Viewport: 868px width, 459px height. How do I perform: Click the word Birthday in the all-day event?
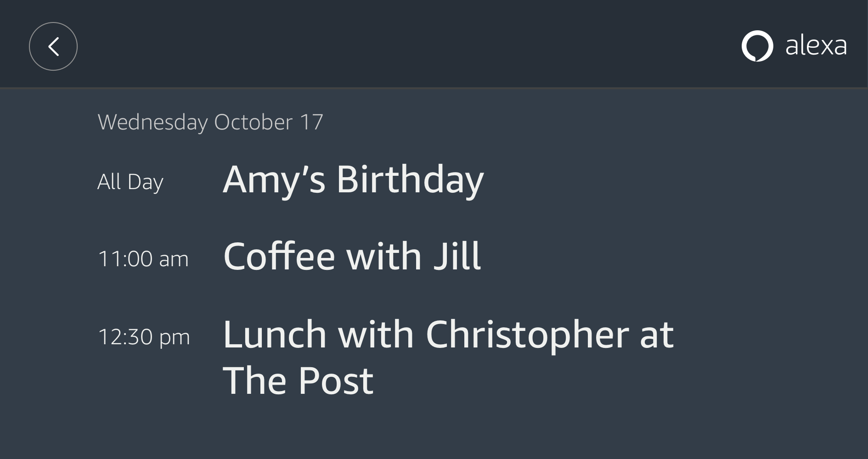(x=410, y=179)
